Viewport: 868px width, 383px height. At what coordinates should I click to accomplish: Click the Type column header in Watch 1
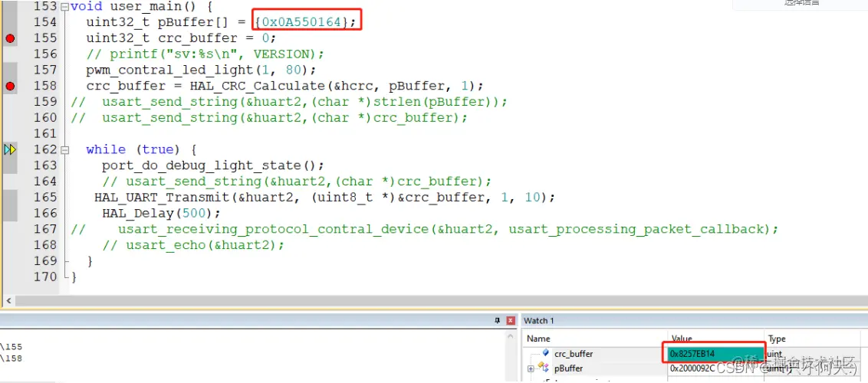point(777,339)
